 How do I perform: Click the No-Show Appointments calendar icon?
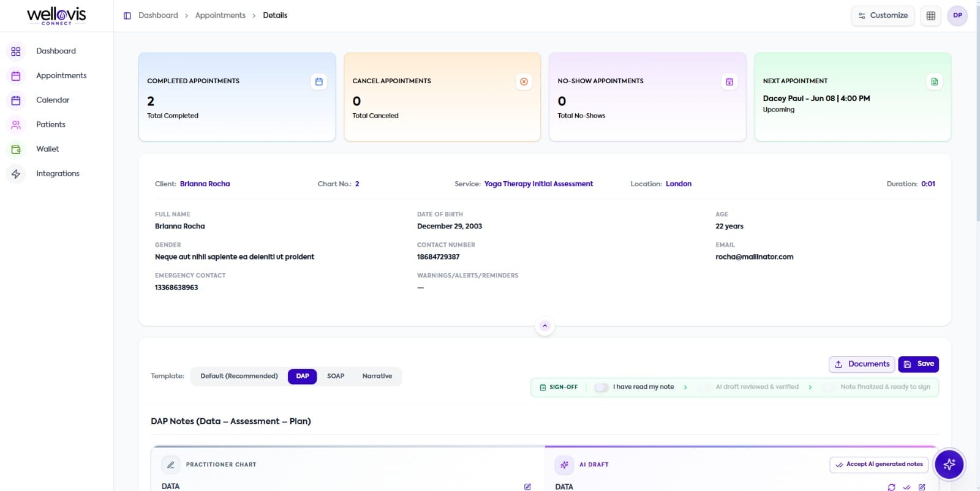[x=729, y=81]
